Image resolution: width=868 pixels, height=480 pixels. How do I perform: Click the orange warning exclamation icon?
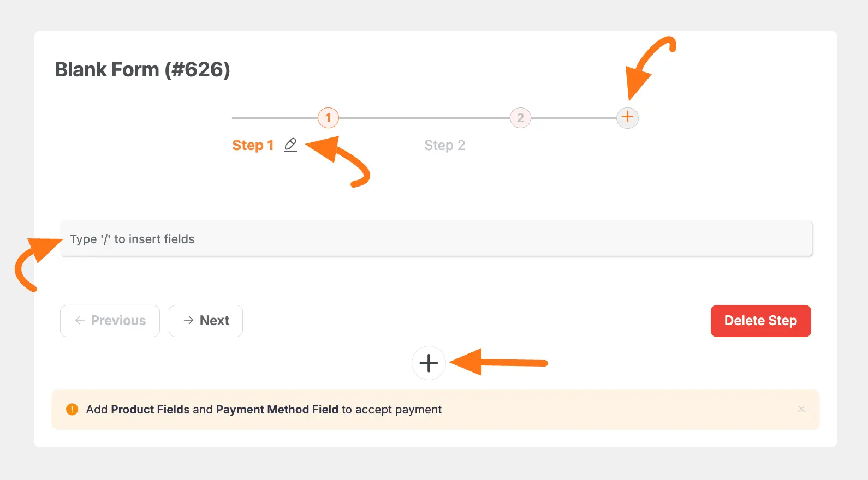pos(72,409)
